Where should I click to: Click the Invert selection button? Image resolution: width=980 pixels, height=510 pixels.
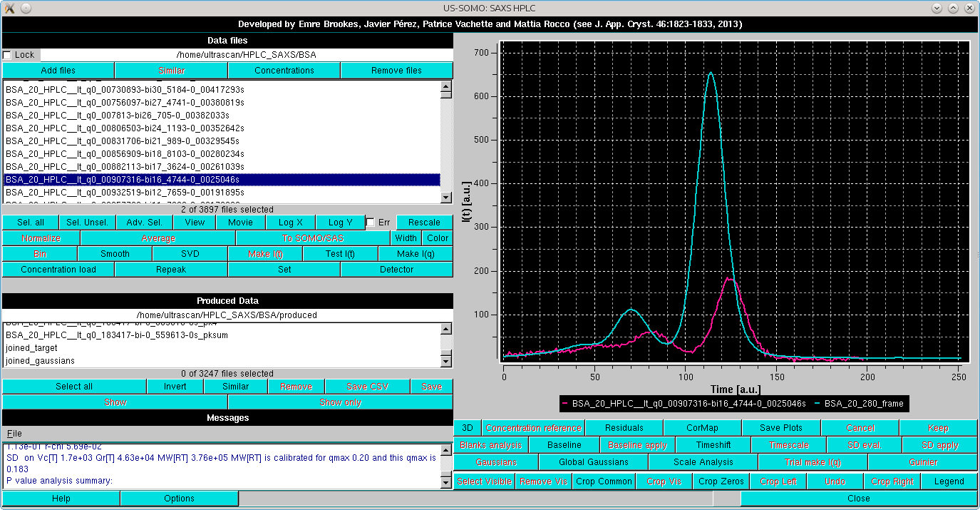click(x=175, y=387)
